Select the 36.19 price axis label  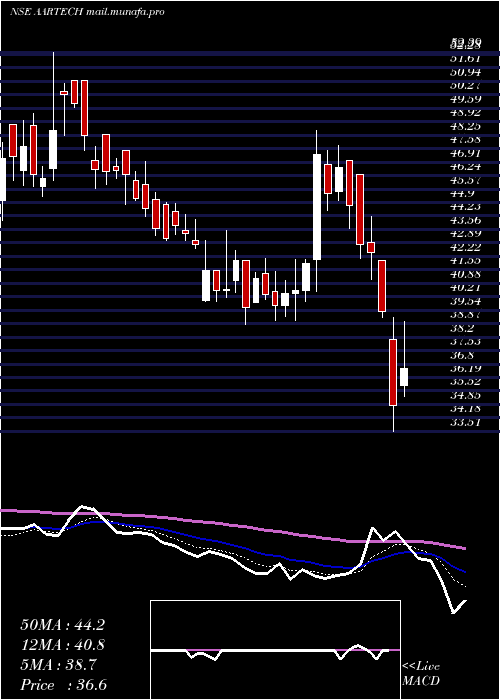click(466, 368)
